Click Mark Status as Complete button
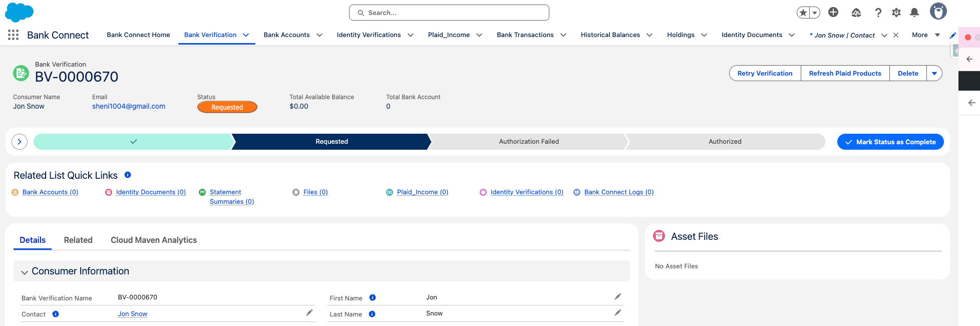 click(890, 142)
